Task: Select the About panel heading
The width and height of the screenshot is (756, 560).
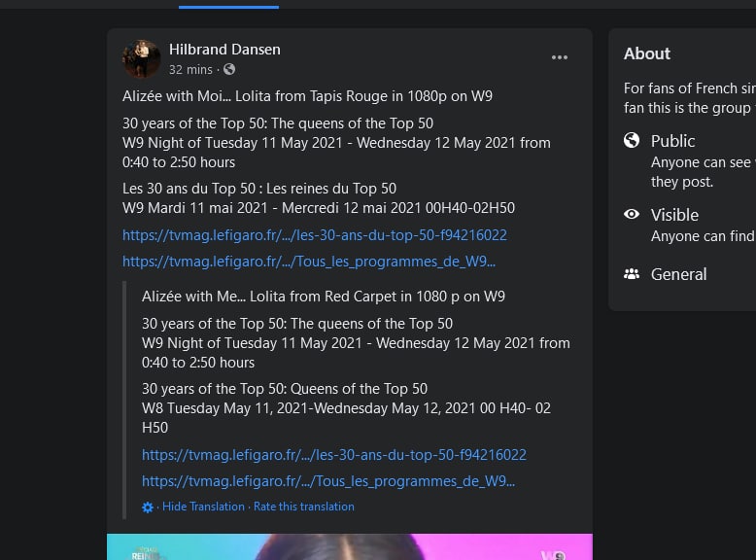Action: (646, 53)
